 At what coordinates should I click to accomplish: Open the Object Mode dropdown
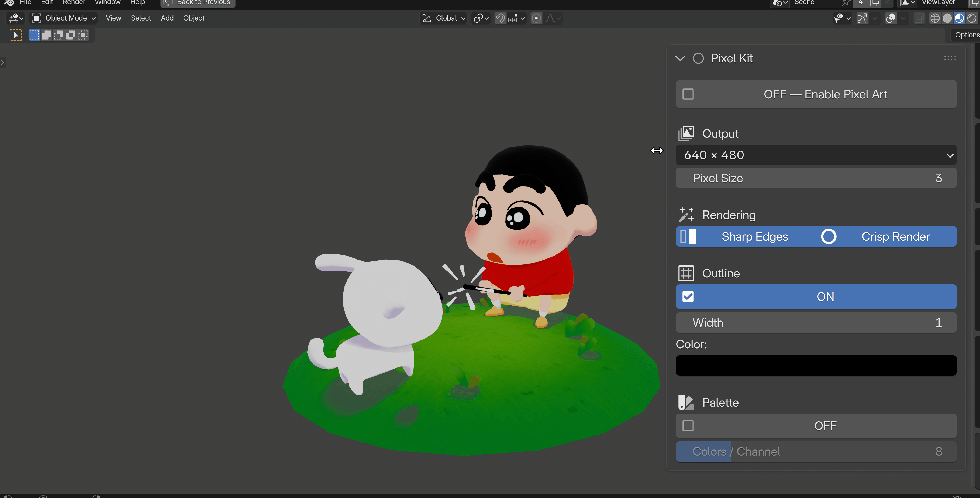(x=64, y=18)
